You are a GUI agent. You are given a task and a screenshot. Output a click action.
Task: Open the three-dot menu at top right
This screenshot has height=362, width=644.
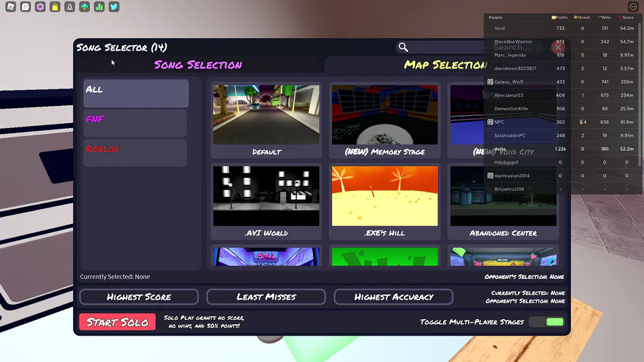tap(633, 6)
